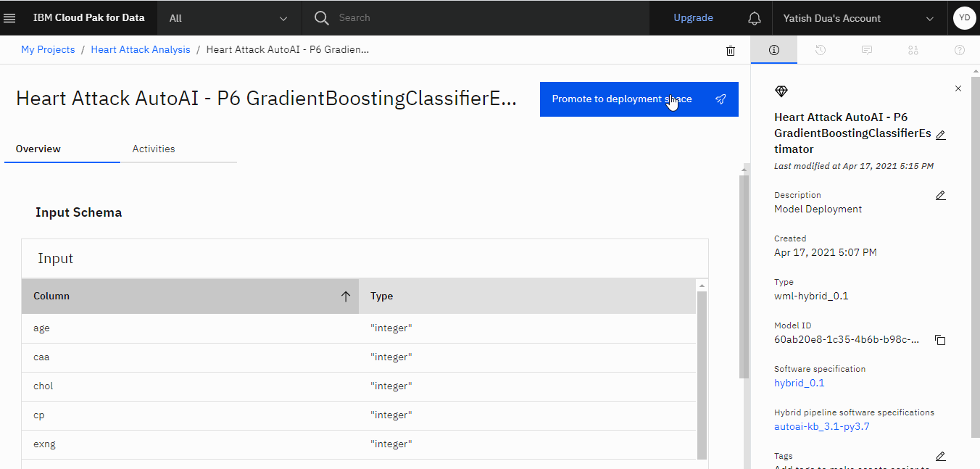Open the history panel icon

[821, 50]
